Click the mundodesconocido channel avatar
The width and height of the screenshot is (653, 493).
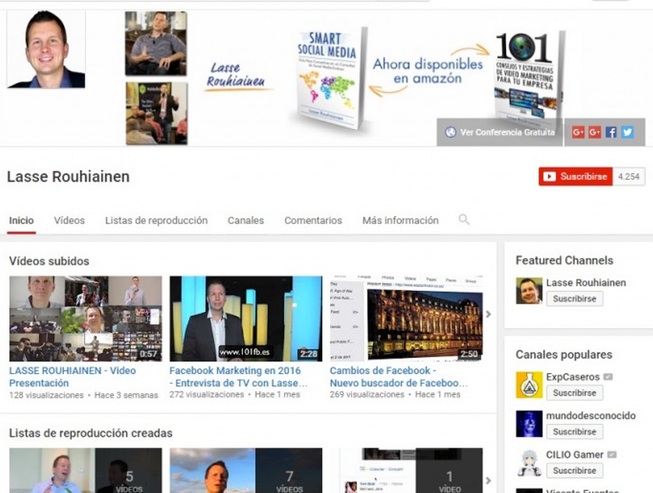[529, 423]
